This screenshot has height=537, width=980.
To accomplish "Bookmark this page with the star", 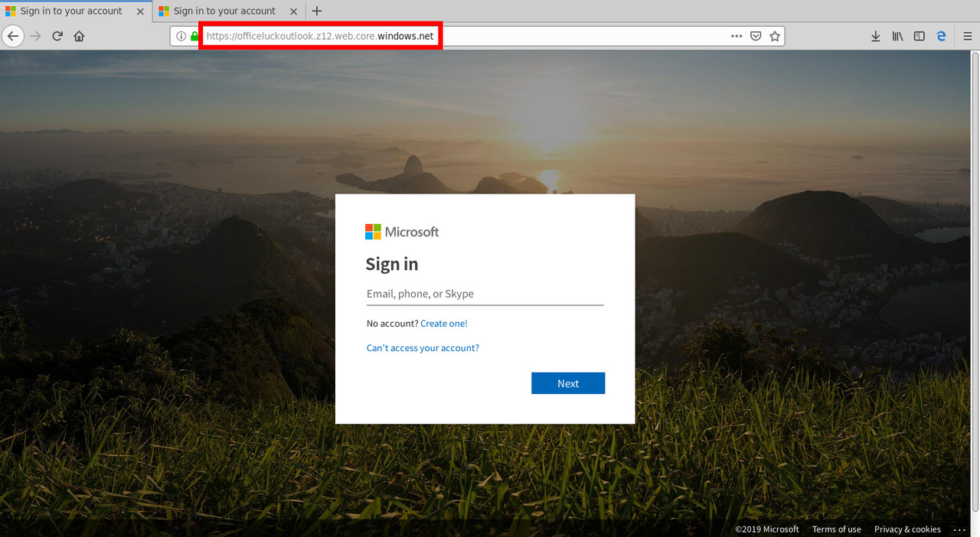I will coord(775,36).
